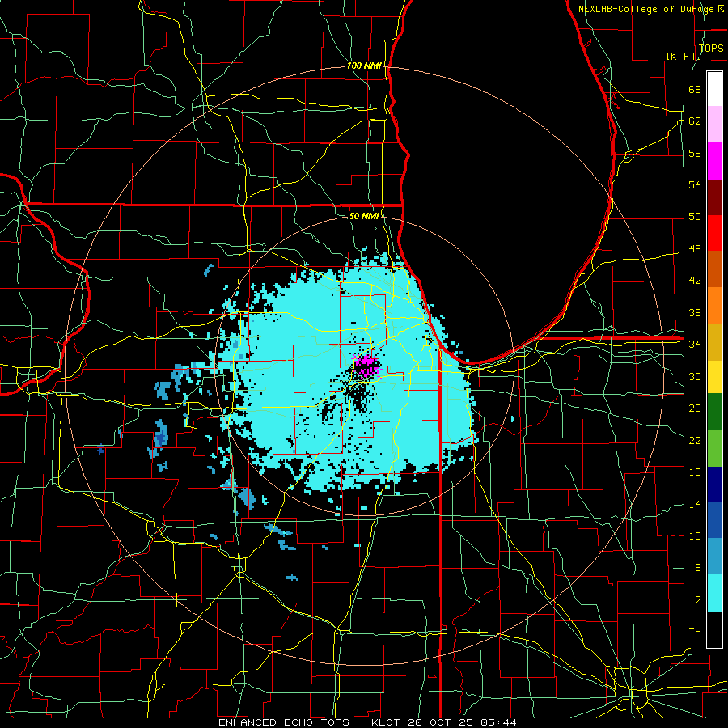The width and height of the screenshot is (728, 728).
Task: Click the "58" legend value
Action: pyautogui.click(x=695, y=153)
